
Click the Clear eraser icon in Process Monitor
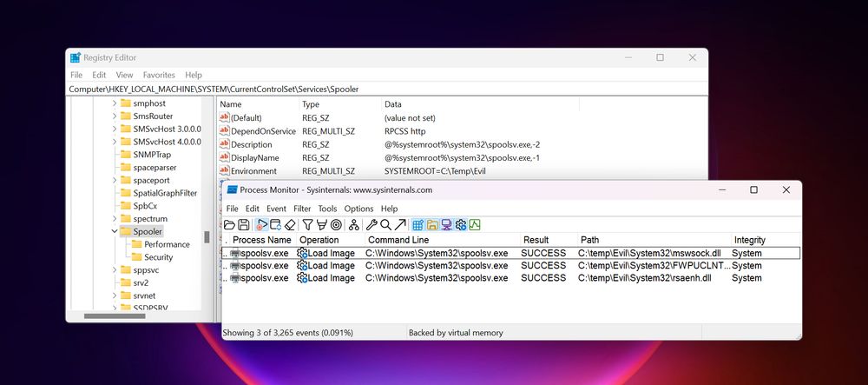(290, 225)
